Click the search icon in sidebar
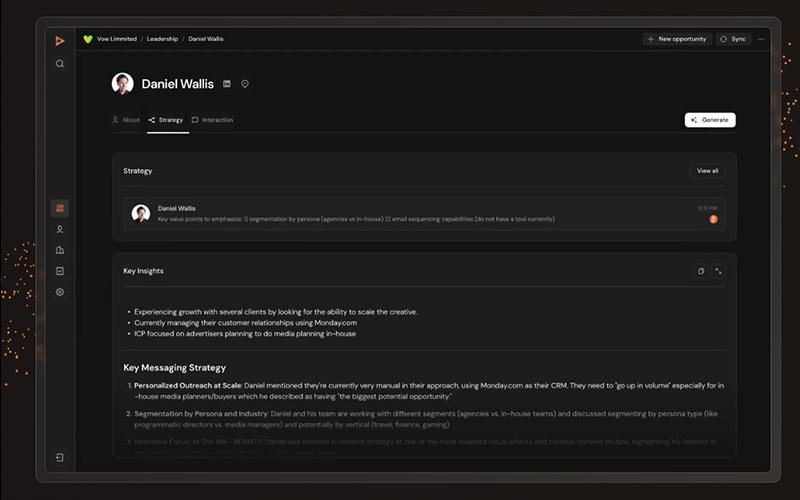Viewport: 800px width, 500px height. (60, 64)
